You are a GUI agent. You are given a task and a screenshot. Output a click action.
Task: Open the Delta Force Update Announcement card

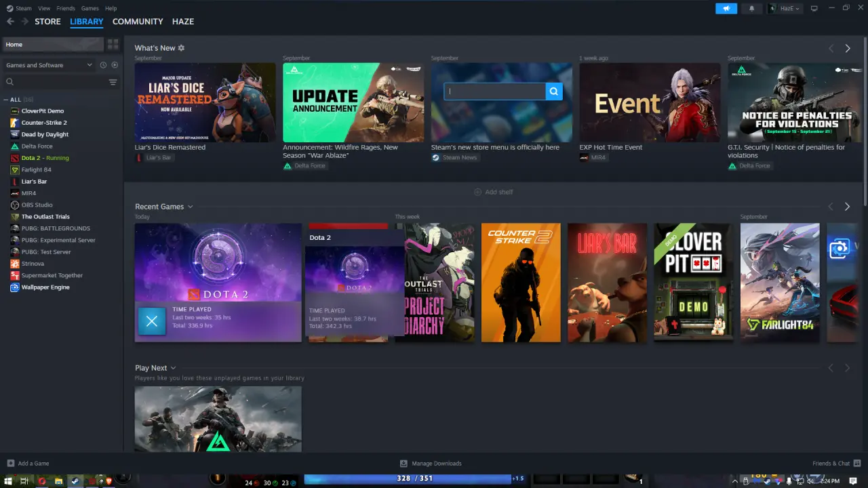[x=353, y=102]
